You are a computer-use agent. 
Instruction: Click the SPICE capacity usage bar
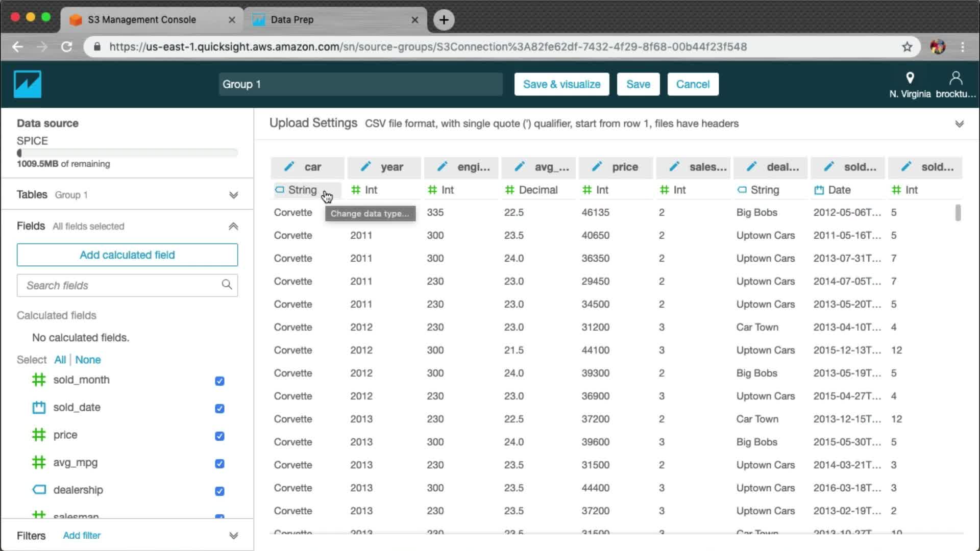pos(127,153)
